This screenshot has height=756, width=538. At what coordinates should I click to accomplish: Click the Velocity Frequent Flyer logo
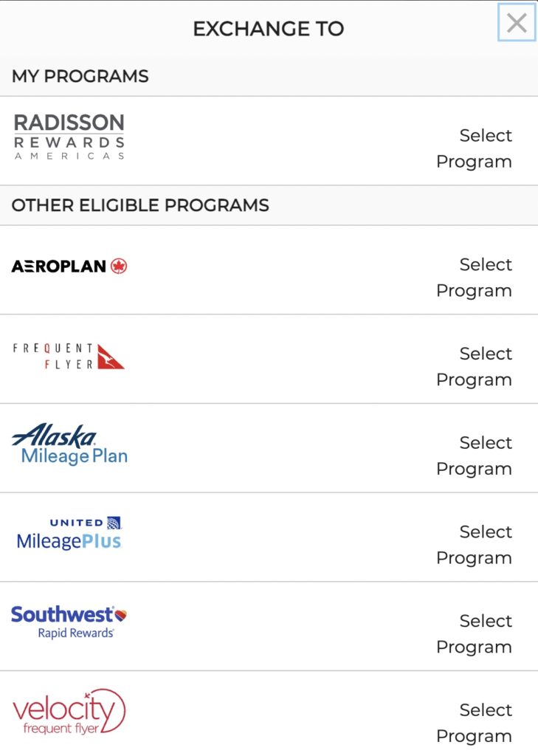pos(69,712)
